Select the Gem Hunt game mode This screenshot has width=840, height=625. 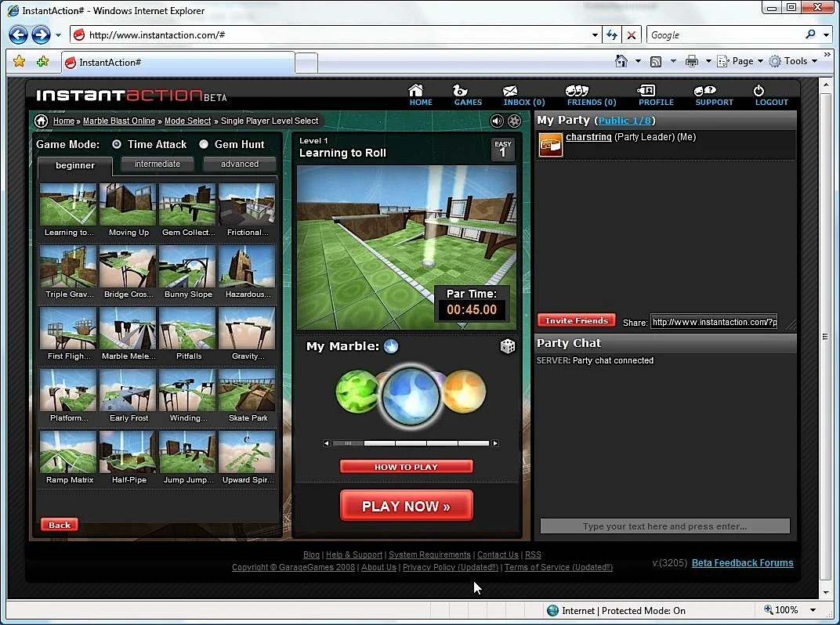click(x=204, y=144)
